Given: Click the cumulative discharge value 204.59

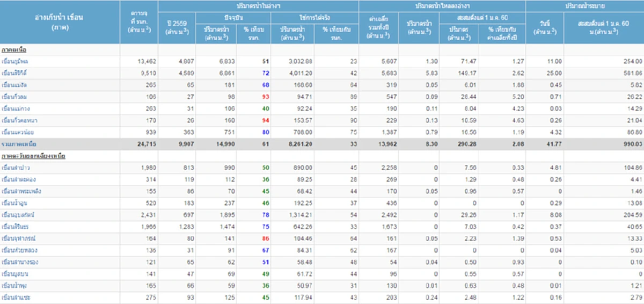Looking at the screenshot, I should tap(632, 215).
